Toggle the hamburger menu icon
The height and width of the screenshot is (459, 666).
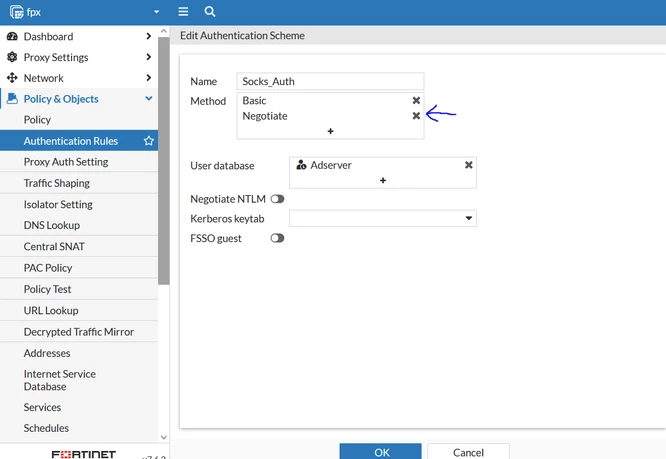[183, 11]
